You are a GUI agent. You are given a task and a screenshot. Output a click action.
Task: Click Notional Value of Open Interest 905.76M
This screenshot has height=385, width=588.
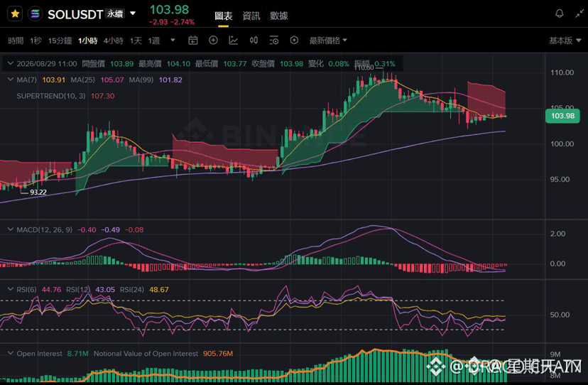(x=218, y=354)
